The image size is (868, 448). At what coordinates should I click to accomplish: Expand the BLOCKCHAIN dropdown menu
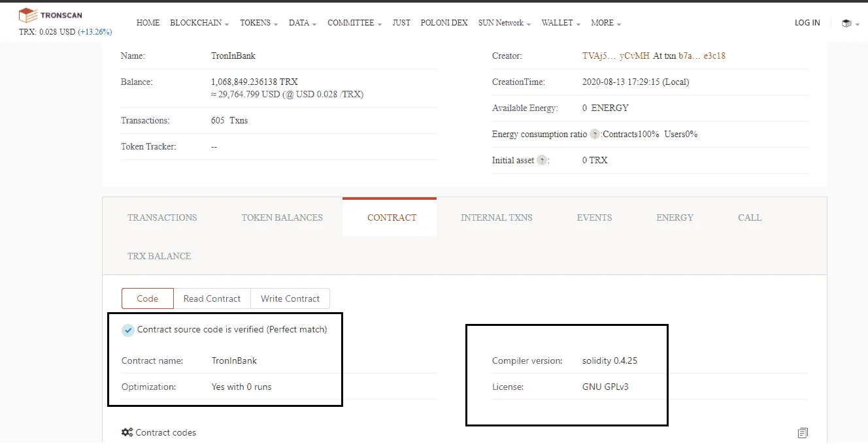(x=199, y=23)
